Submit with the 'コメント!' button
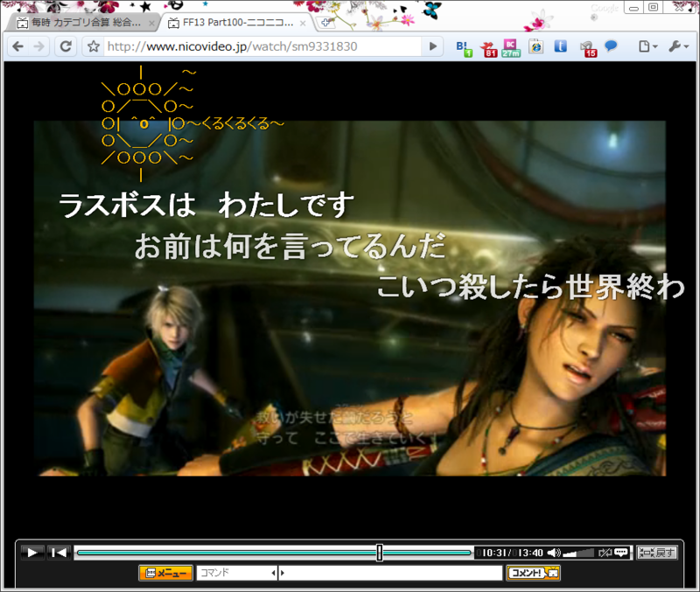Screen dimensions: 700x592 pos(533,573)
